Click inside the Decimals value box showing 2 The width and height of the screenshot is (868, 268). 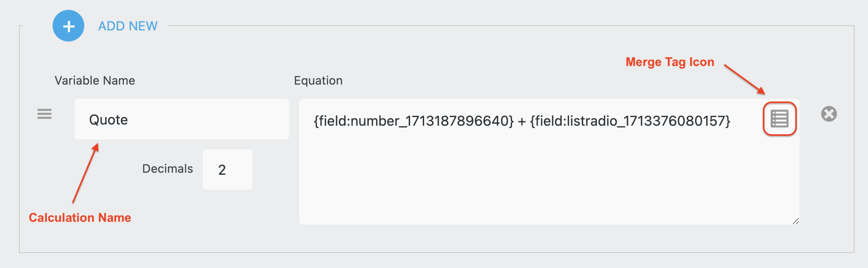click(x=227, y=169)
